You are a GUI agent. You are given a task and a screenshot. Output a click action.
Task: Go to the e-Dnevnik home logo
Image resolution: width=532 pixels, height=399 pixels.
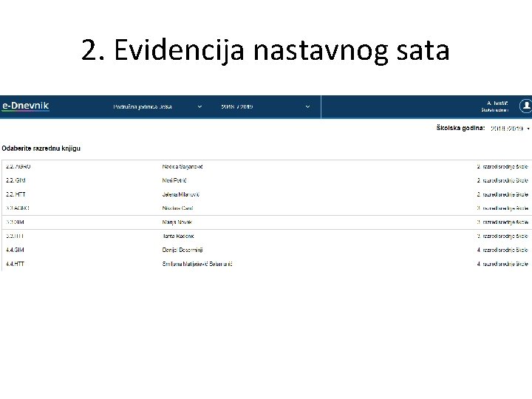coord(25,106)
